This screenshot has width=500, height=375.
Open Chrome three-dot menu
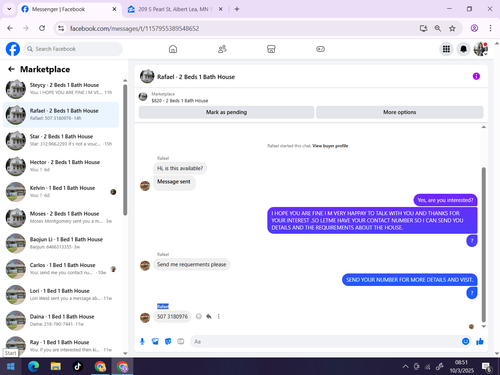[490, 28]
